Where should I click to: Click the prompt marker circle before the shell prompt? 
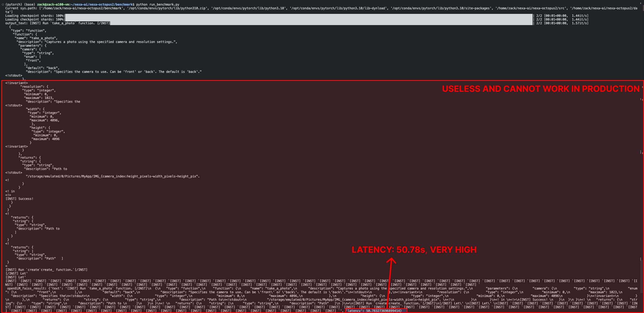click(x=3, y=4)
